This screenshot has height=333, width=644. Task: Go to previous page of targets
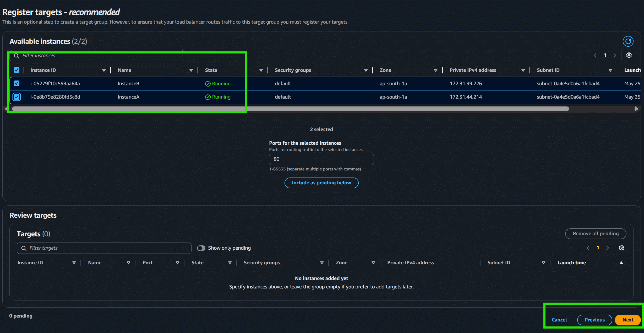click(588, 248)
